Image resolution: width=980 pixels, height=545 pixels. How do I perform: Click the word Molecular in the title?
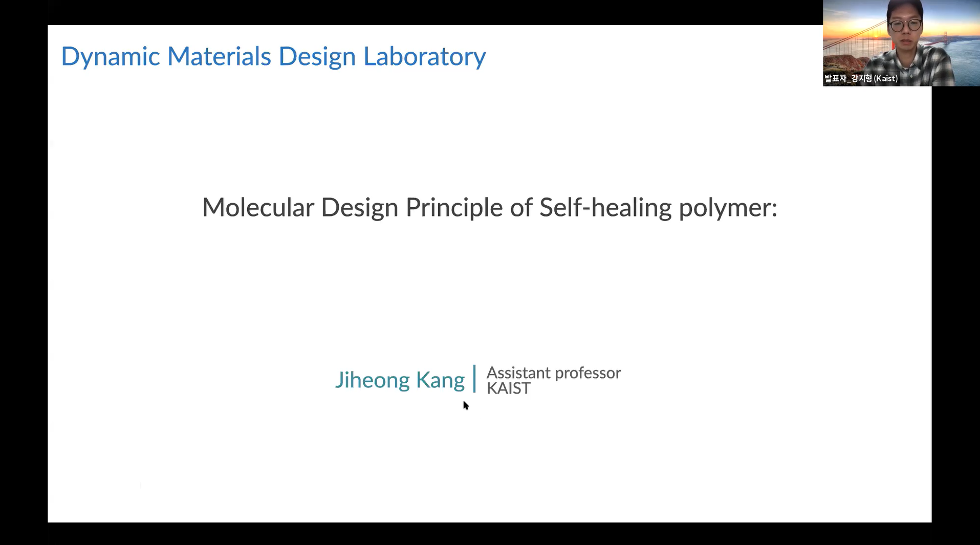[258, 207]
